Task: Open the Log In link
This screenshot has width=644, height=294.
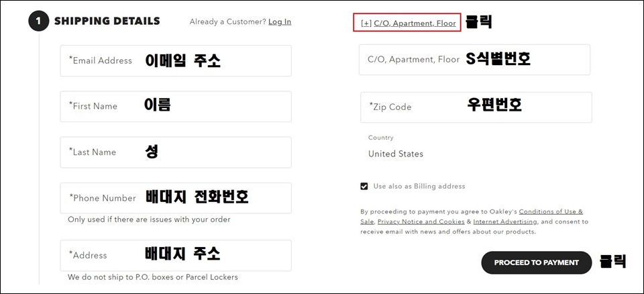Action: point(280,21)
